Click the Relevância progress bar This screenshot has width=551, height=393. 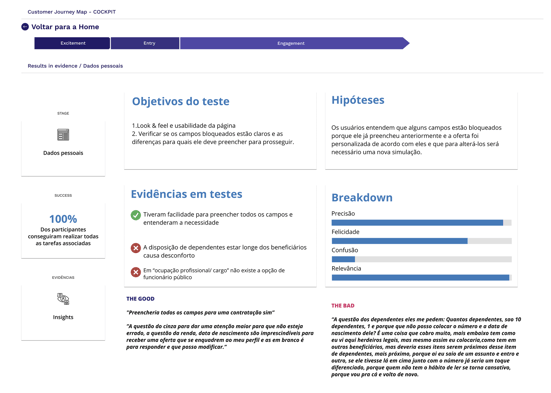click(422, 277)
